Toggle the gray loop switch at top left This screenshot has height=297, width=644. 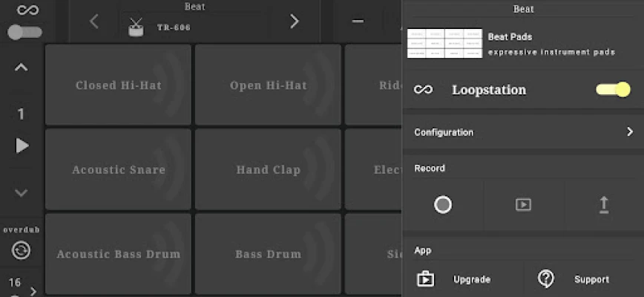[24, 33]
